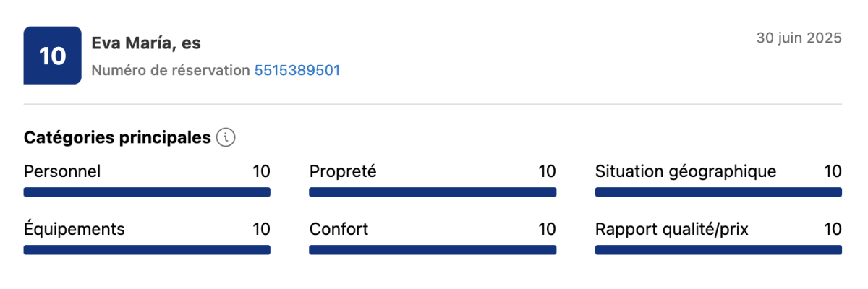Viewport: 868px width, 289px height.
Task: Select the Confort category label
Action: (x=339, y=229)
